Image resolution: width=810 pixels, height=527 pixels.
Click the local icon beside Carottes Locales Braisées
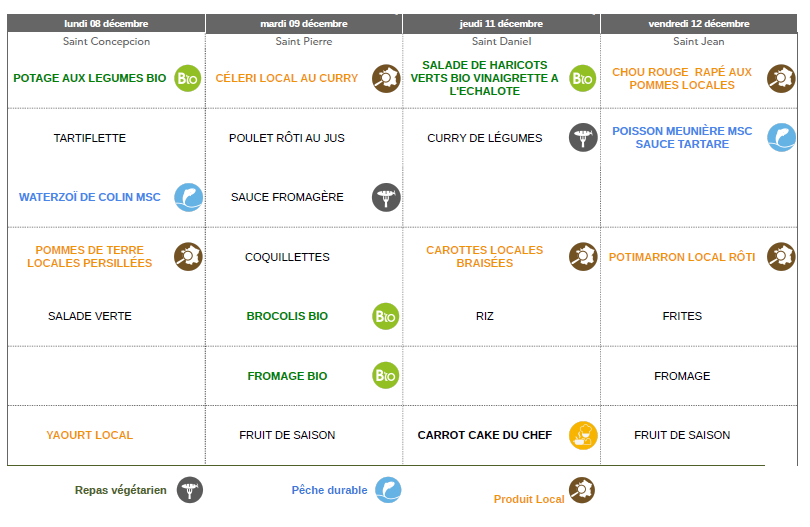click(x=583, y=257)
